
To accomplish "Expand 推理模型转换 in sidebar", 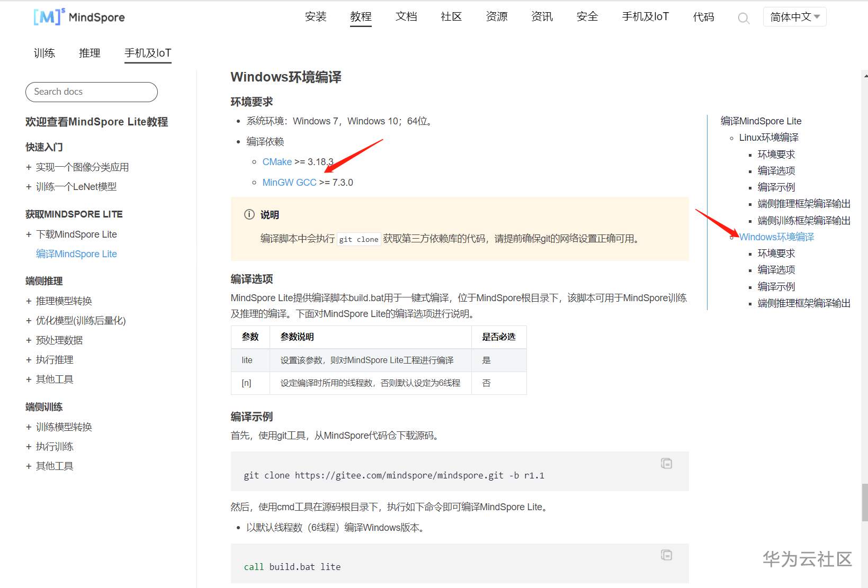I will pyautogui.click(x=29, y=301).
